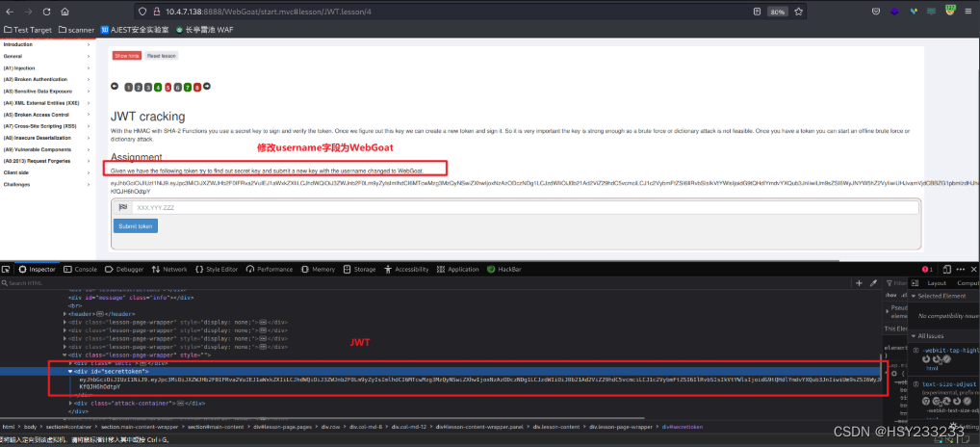Switch to Memory tab
The height and width of the screenshot is (447, 980).
[318, 270]
